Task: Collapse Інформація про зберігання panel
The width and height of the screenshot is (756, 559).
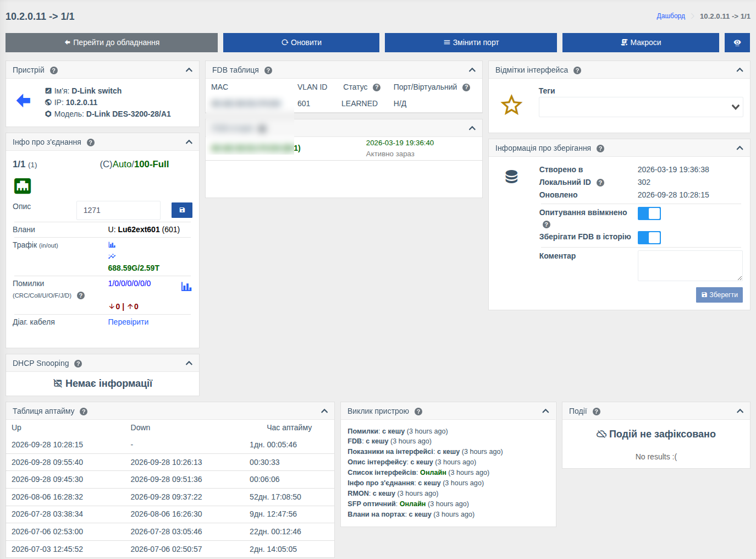Action: [x=740, y=148]
